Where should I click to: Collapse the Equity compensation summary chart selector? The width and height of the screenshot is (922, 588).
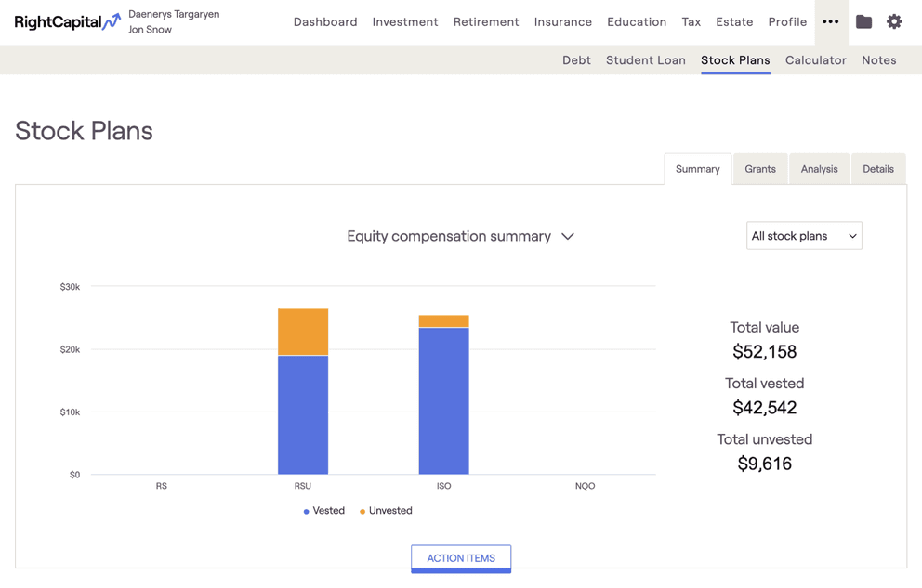point(568,237)
